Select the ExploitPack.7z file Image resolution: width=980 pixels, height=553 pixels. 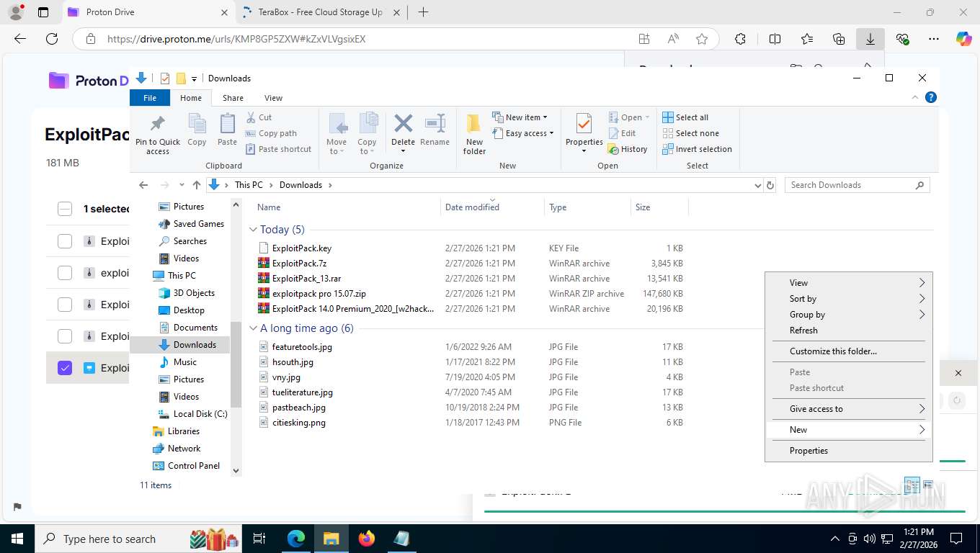point(299,264)
